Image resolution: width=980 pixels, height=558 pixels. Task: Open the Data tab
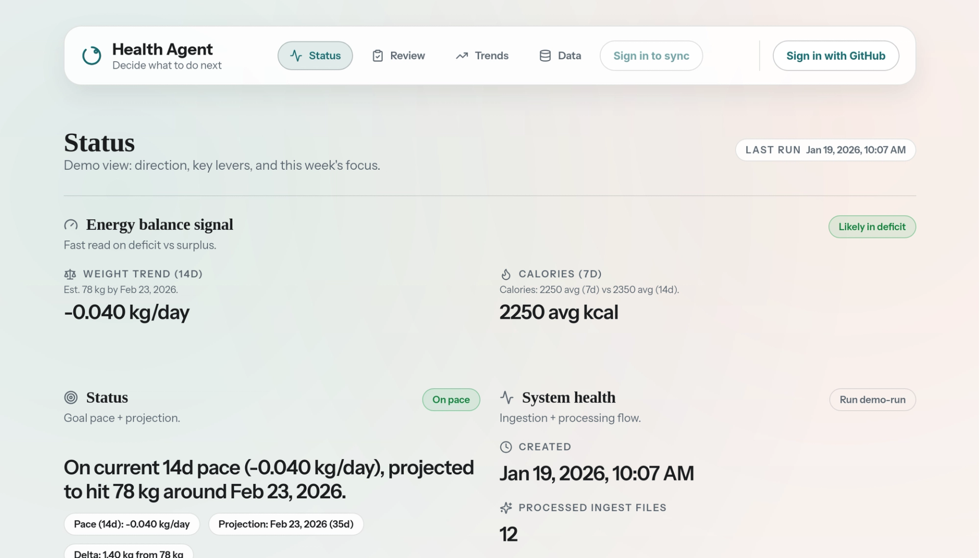(x=560, y=56)
